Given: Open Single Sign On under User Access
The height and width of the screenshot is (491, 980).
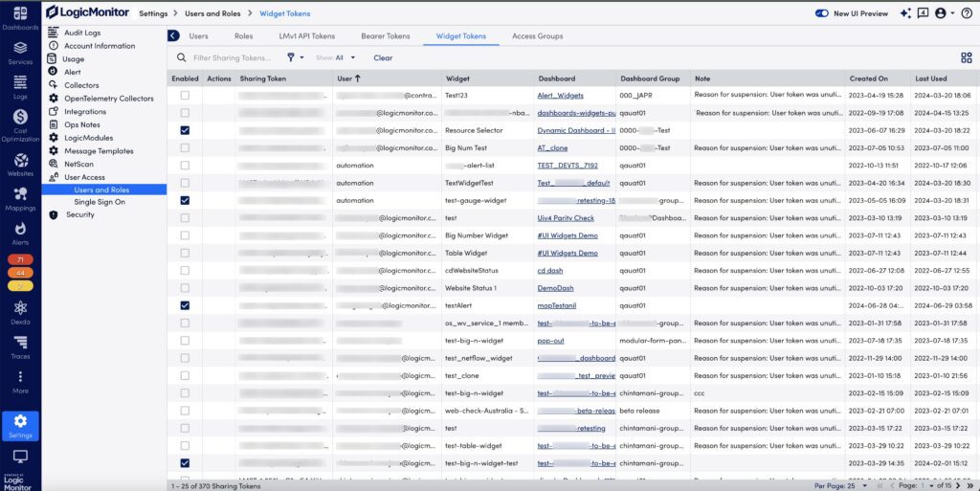Looking at the screenshot, I should click(x=100, y=202).
